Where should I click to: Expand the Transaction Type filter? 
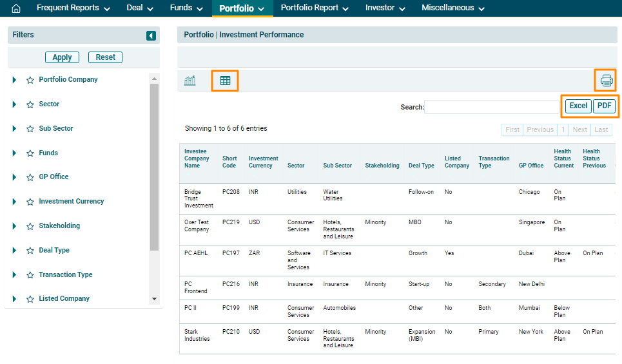click(14, 275)
